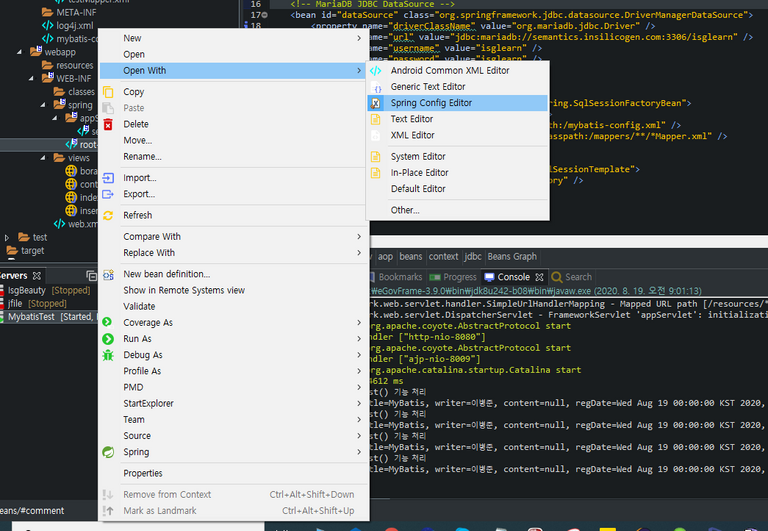Screen dimensions: 768x531
Task: Collapse the webapp folder
Action: click(x=19, y=51)
